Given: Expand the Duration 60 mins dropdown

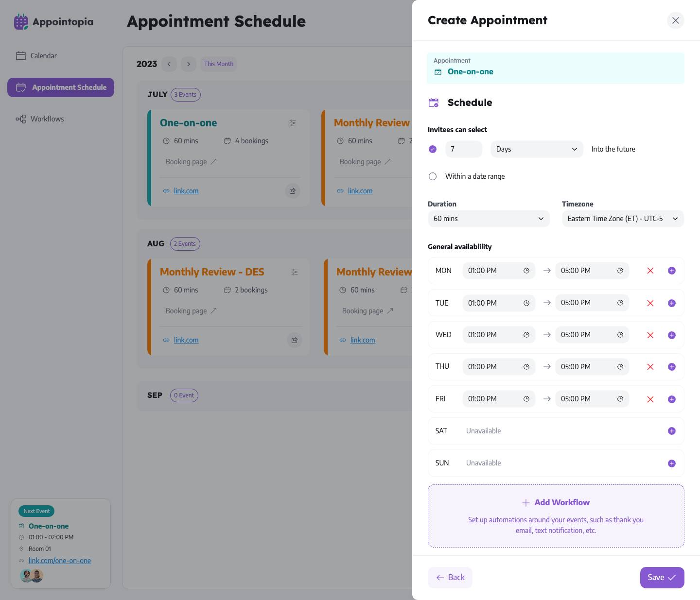Looking at the screenshot, I should point(489,219).
